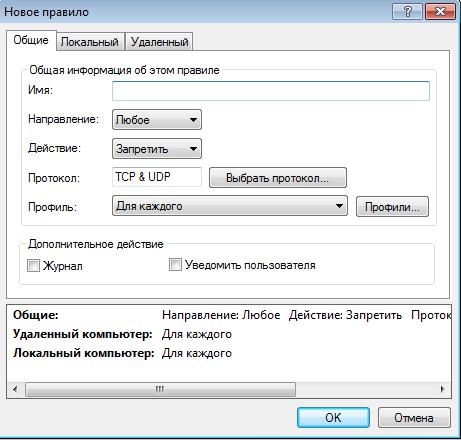Enable the Журнал checkbox
Screen dimensions: 461x440
pos(33,266)
